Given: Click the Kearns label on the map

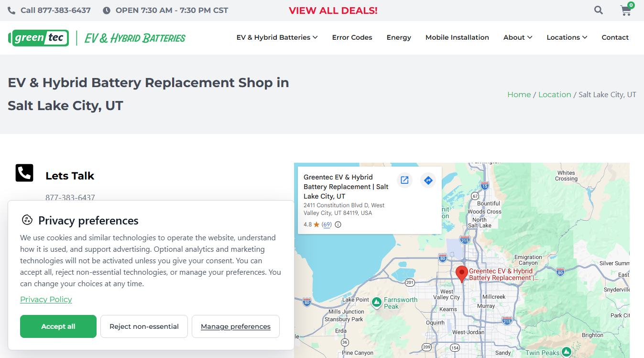Looking at the screenshot, I should click(x=448, y=309).
